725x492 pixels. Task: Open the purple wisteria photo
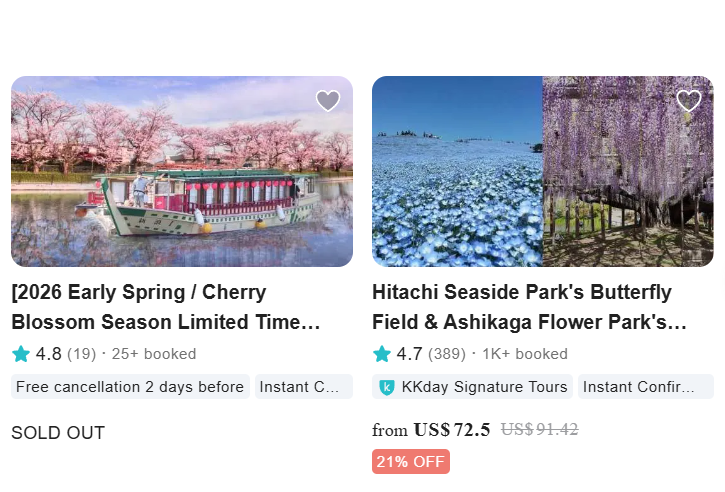(x=628, y=172)
